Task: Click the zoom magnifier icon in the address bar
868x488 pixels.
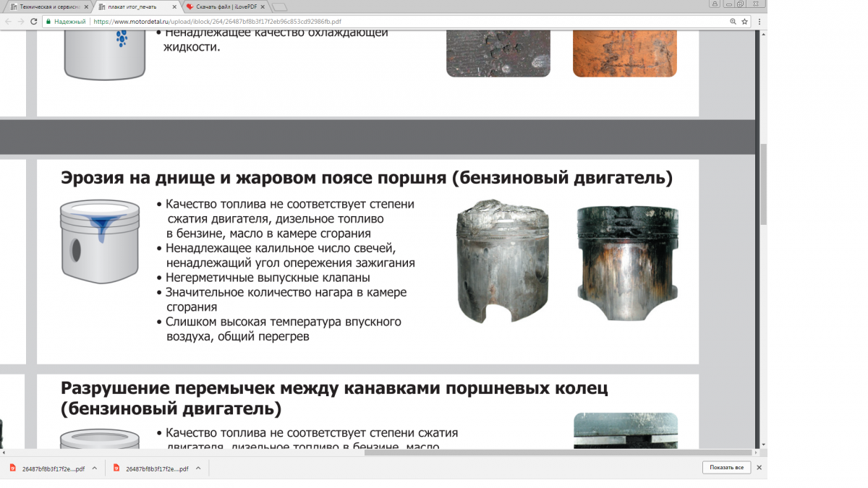Action: point(733,22)
